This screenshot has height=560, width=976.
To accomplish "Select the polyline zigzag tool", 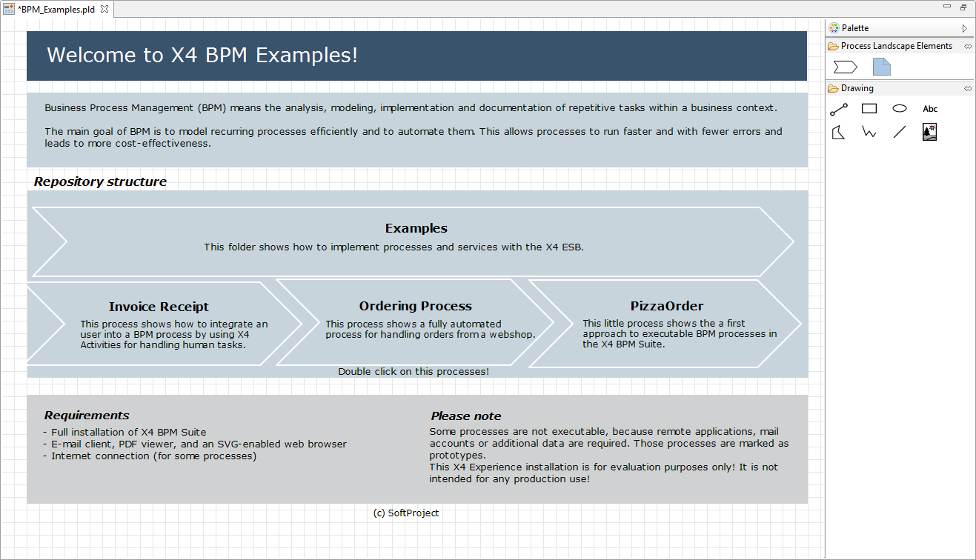I will point(869,133).
